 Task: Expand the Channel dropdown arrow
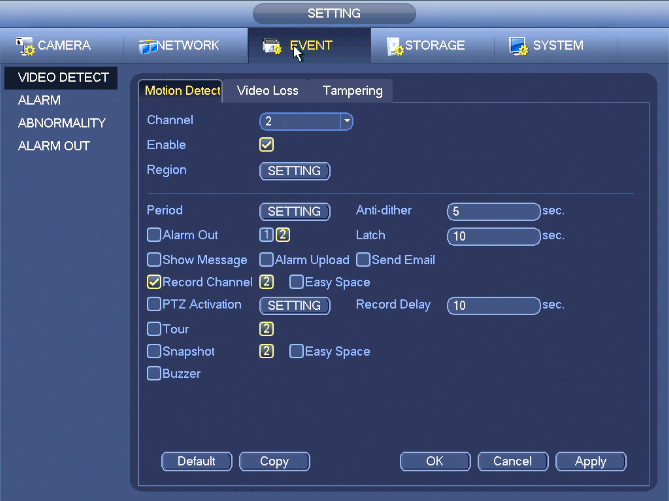coord(346,121)
